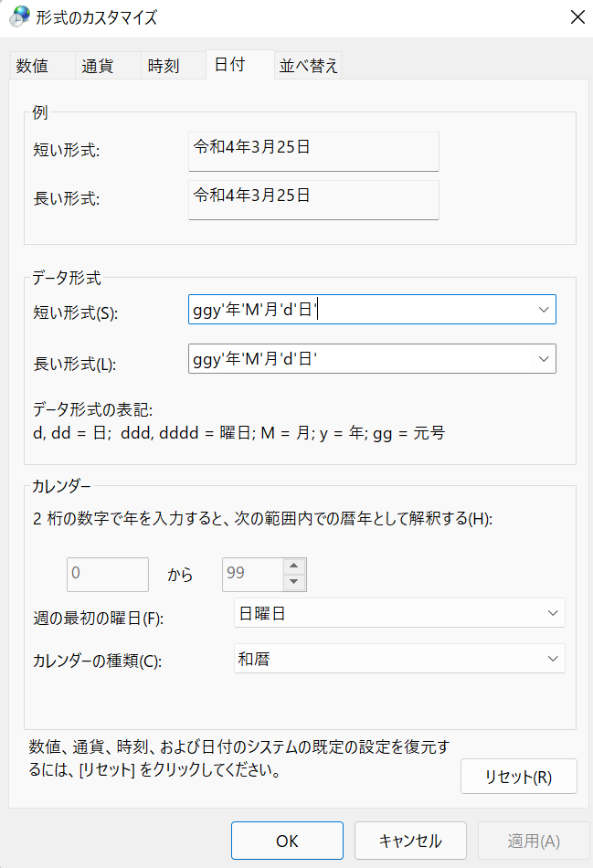Click the リセット(R) button
Viewport: 593px width, 868px height.
pyautogui.click(x=519, y=776)
